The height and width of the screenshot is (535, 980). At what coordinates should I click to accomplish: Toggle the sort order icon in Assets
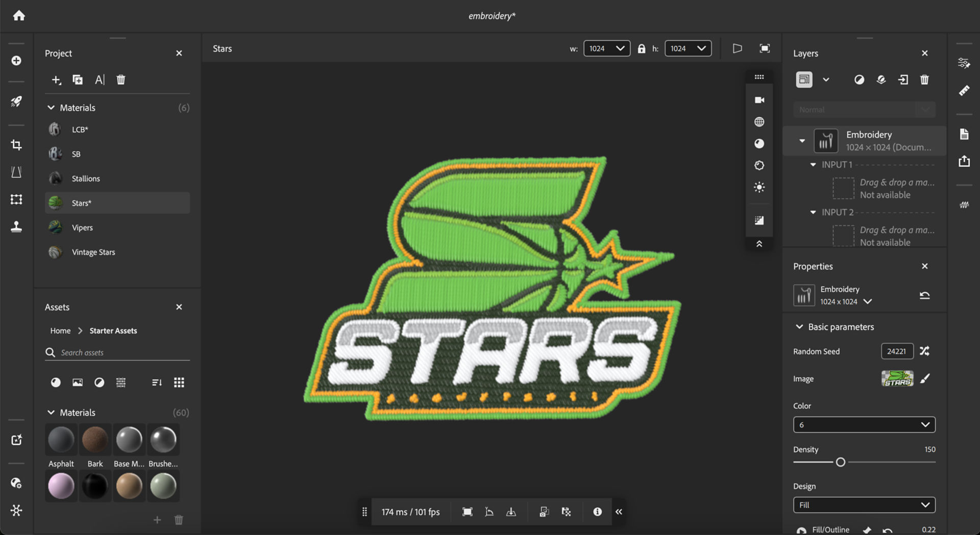coord(157,383)
